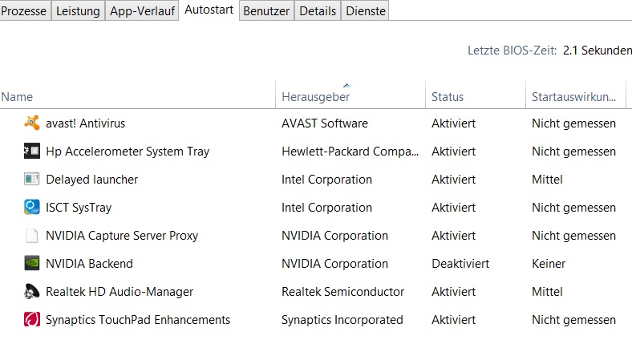The image size is (632, 364).
Task: Click the NVIDIA Capture Server Proxy file icon
Action: tap(31, 236)
